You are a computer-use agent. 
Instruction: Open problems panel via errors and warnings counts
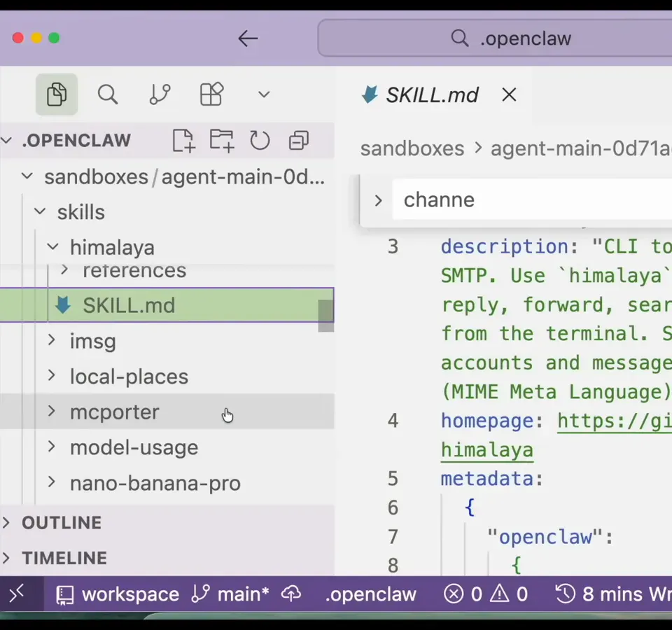pyautogui.click(x=486, y=594)
